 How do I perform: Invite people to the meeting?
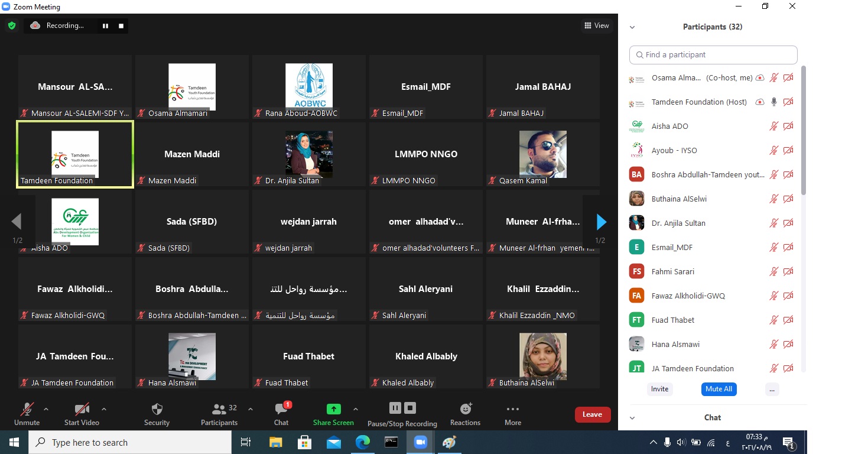coord(659,389)
